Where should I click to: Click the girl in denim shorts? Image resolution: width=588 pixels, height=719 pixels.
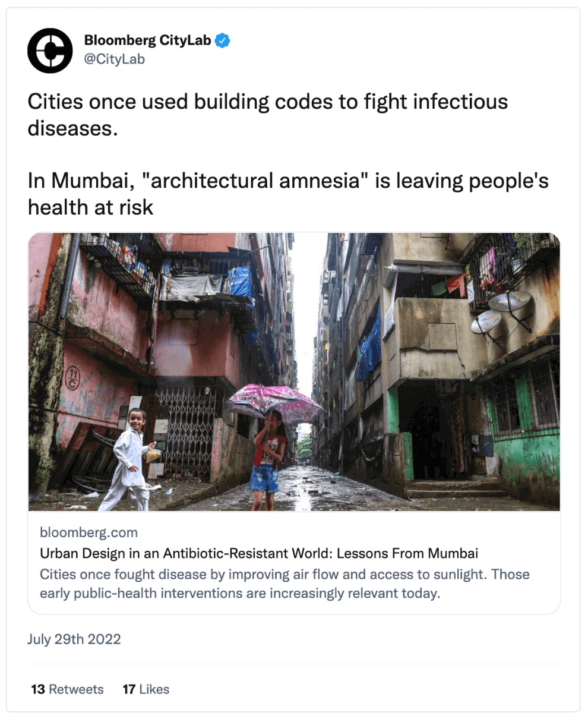click(268, 461)
